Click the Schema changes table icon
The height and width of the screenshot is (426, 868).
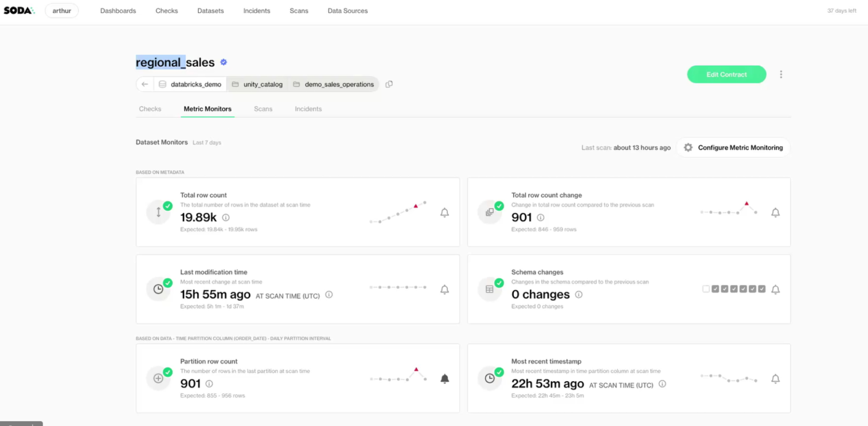490,289
